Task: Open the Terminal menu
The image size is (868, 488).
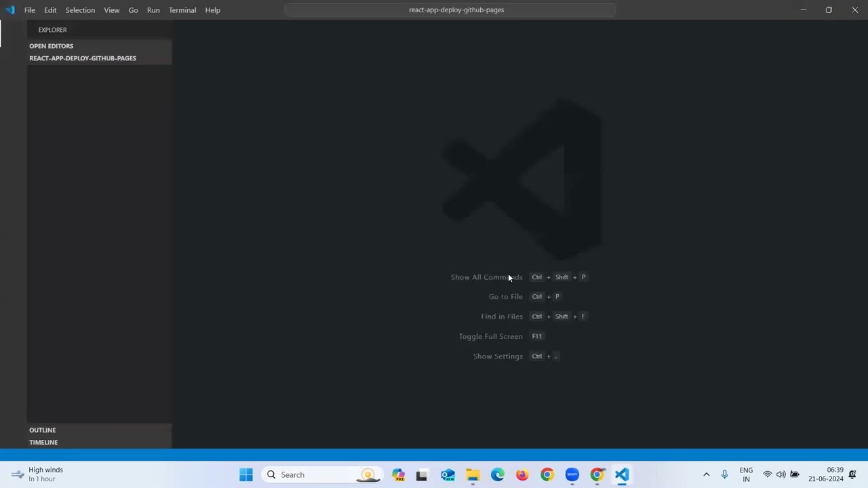Action: (182, 10)
